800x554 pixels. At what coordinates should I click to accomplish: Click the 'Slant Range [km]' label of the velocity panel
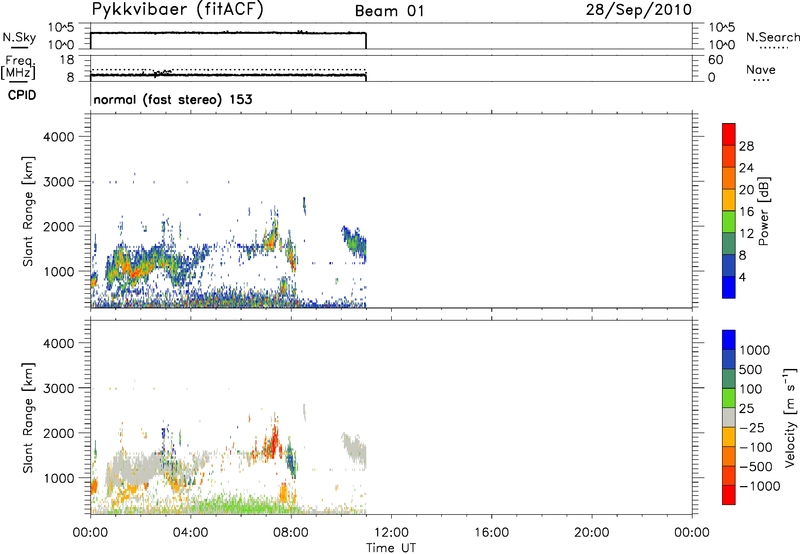tap(28, 418)
